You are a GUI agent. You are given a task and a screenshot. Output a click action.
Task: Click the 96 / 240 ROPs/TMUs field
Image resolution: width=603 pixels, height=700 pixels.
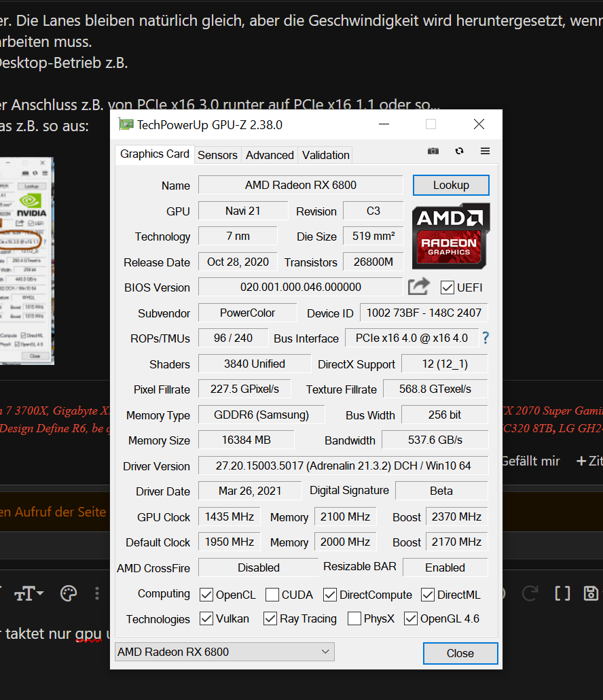coord(234,338)
